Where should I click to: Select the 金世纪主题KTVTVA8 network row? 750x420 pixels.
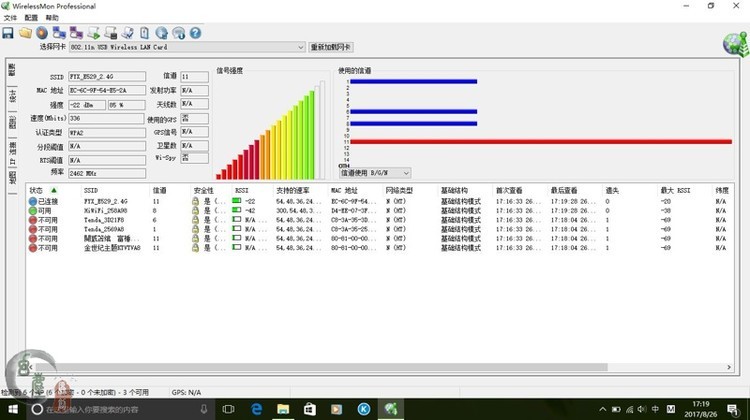pyautogui.click(x=378, y=248)
